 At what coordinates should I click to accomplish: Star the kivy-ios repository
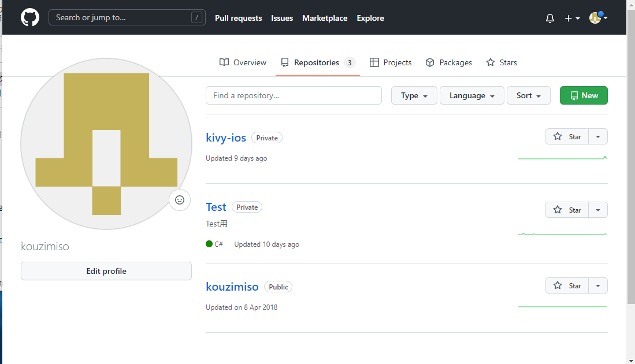pyautogui.click(x=567, y=136)
